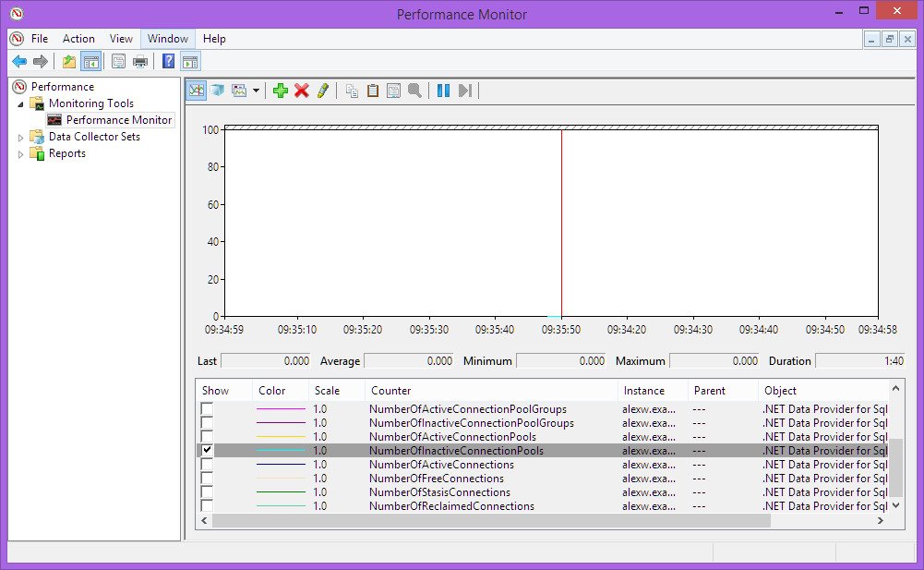Click the Color column header
The image size is (924, 570).
click(281, 391)
